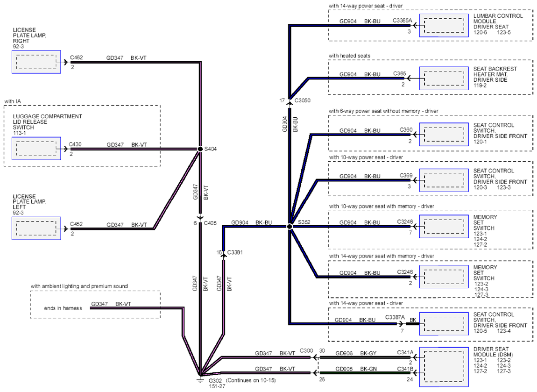Click circuit label GD906
The width and height of the screenshot is (537, 392).
coord(344,353)
